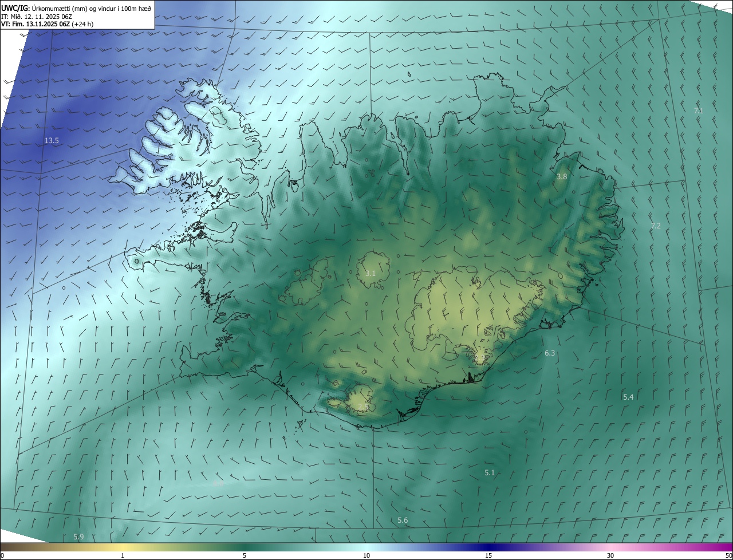Click the 5.4 value label
The width and height of the screenshot is (733, 560).
point(628,397)
